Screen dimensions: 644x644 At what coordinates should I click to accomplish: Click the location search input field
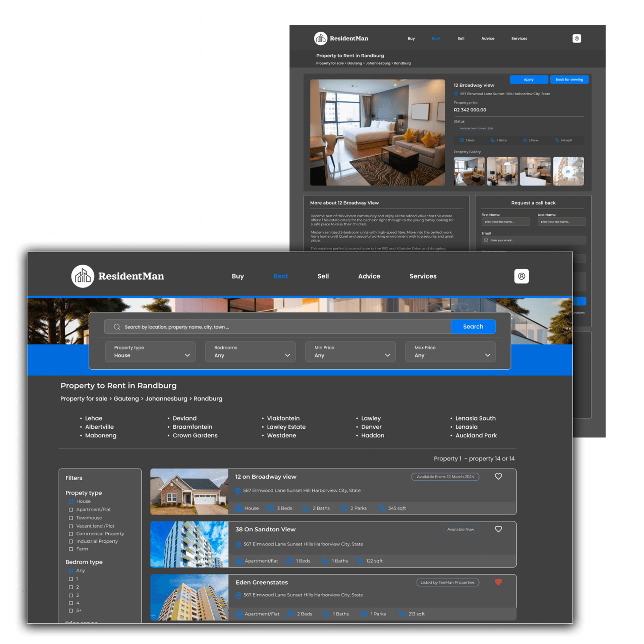[x=277, y=327]
